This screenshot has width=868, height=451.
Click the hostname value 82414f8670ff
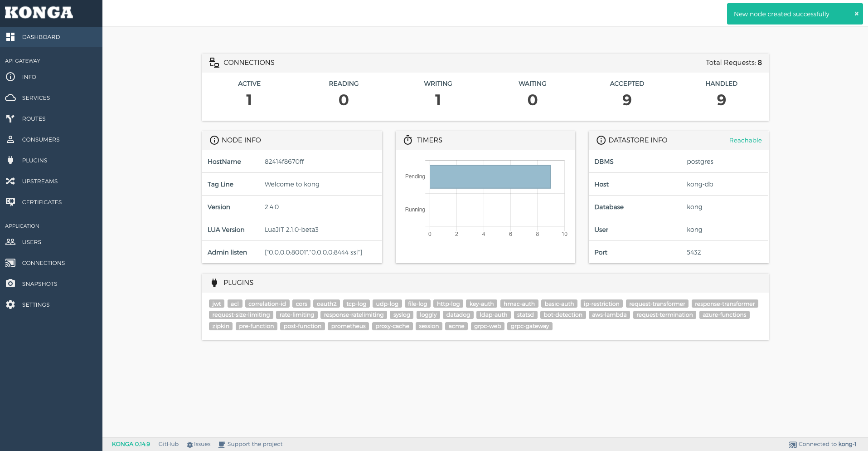(284, 162)
